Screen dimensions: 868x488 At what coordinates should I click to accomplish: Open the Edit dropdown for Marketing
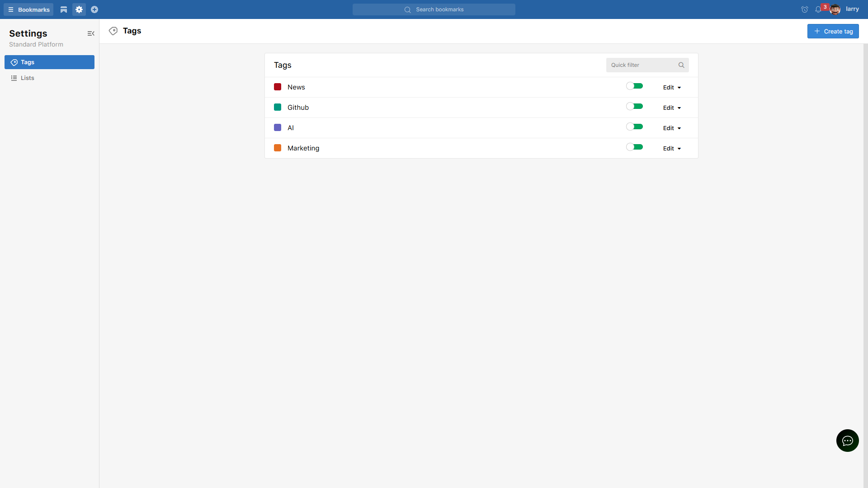tap(672, 149)
